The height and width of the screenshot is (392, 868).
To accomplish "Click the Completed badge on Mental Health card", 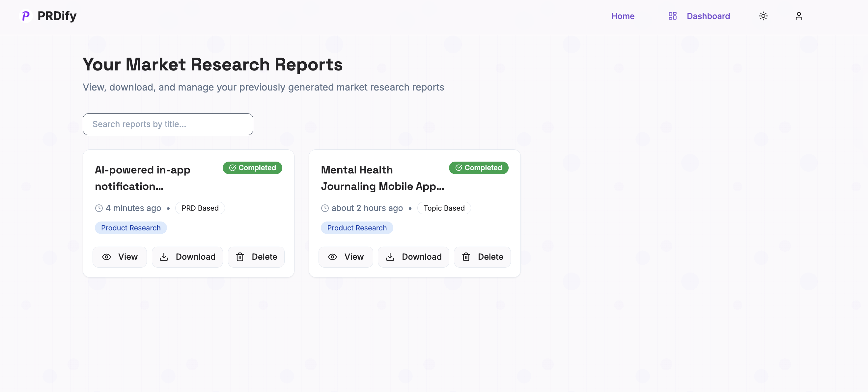I will [x=478, y=168].
